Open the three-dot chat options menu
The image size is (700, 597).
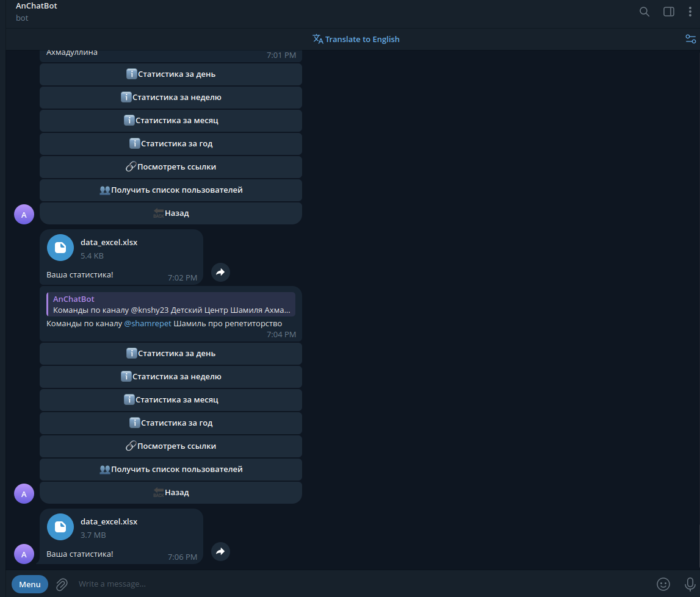click(x=690, y=11)
